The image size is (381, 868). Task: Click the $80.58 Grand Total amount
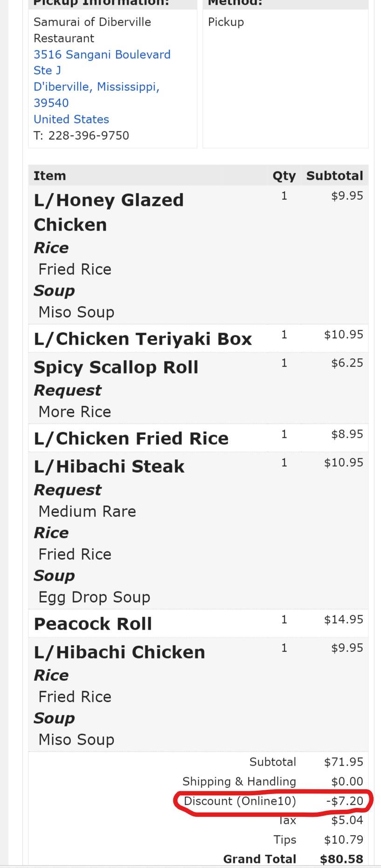click(x=341, y=859)
